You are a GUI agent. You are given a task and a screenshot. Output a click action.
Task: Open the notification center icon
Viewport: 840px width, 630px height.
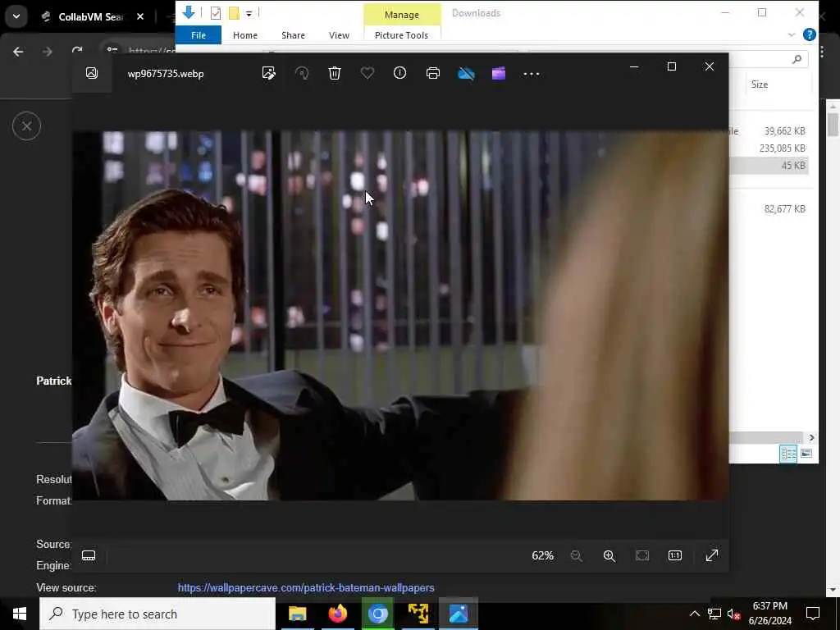click(813, 614)
